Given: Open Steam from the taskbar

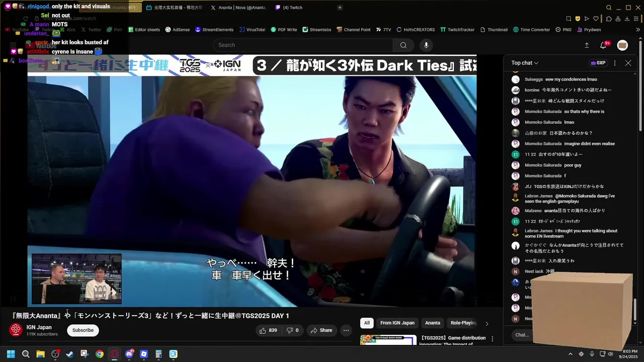Looking at the screenshot, I should click(x=69, y=354).
